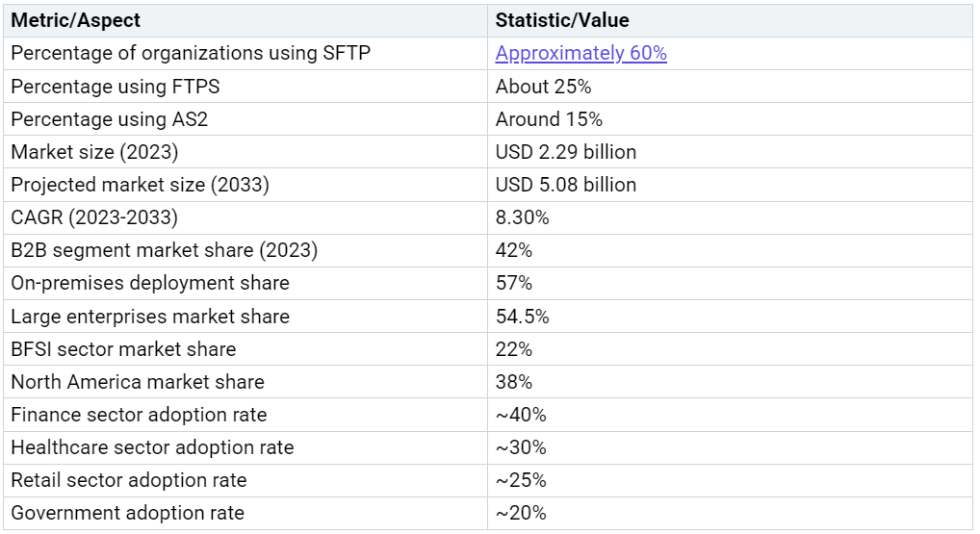Click the "Percentage using FTPS" cell
The width and height of the screenshot is (980, 534).
pos(116,87)
